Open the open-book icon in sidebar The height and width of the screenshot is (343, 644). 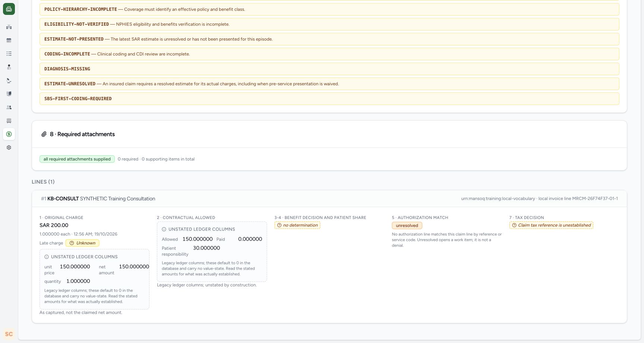point(9,94)
